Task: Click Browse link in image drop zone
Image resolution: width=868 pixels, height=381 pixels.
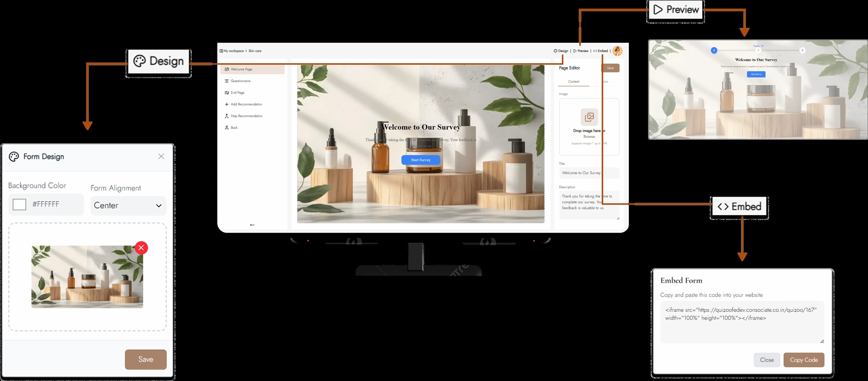Action: (589, 137)
